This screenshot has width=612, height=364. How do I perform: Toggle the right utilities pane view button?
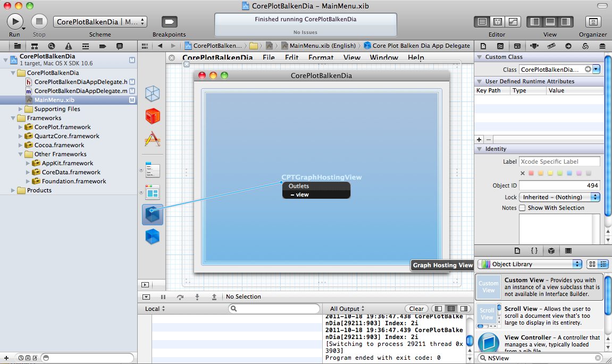pos(565,22)
